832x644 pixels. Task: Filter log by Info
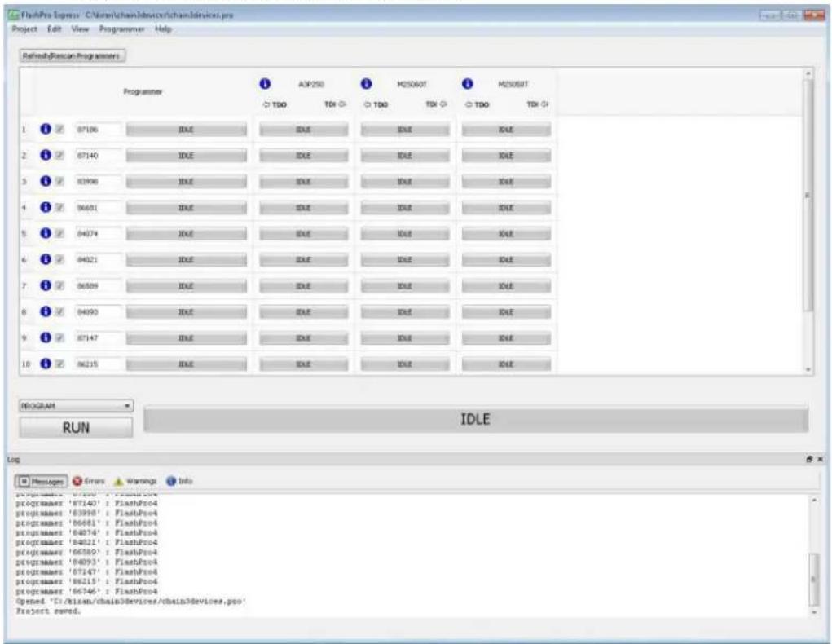(x=179, y=481)
